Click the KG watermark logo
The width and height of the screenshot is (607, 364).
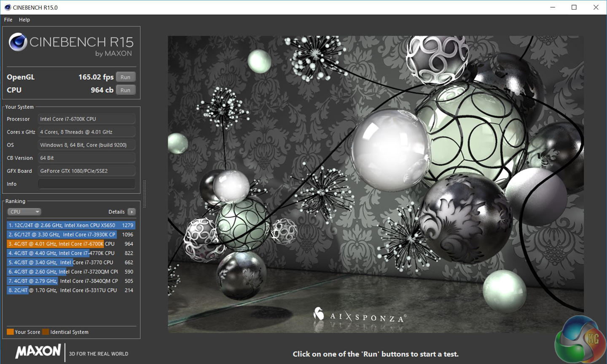581,340
